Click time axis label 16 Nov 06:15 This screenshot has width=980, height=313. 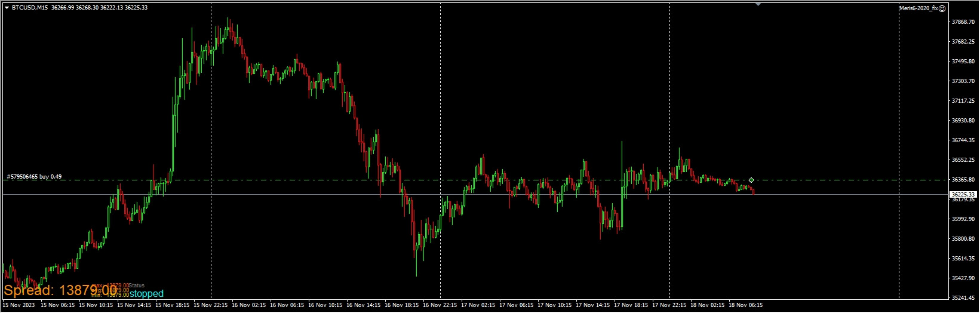click(287, 305)
